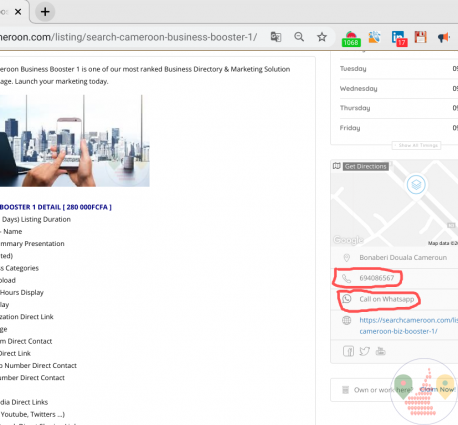The image size is (458, 425).
Task: Click Call on Whatsapp link
Action: point(387,299)
